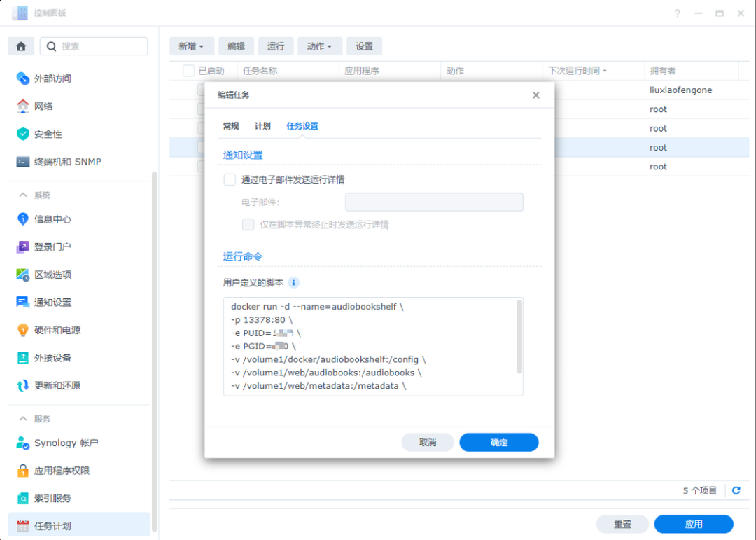Screen dimensions: 756x540
Task: Open the 动作 dropdown button
Action: point(319,46)
